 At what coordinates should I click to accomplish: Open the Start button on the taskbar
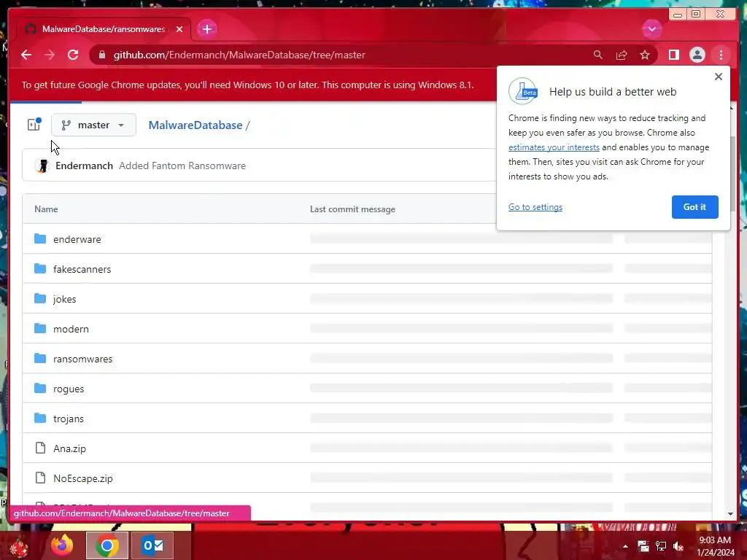click(x=19, y=546)
